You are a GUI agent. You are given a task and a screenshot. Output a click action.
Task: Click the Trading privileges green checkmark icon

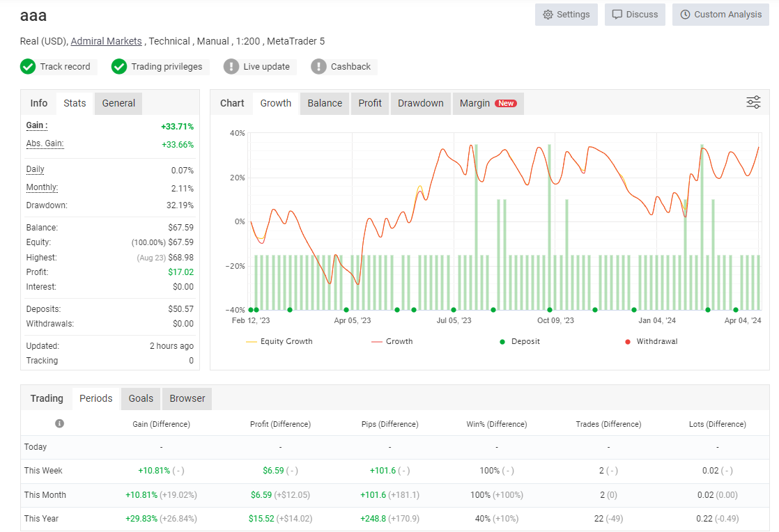coord(119,67)
